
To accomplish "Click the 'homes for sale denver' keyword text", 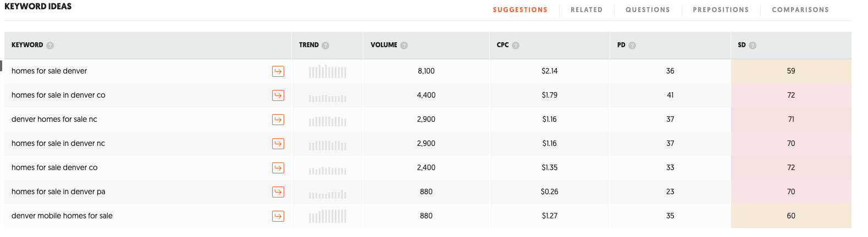I will 49,71.
